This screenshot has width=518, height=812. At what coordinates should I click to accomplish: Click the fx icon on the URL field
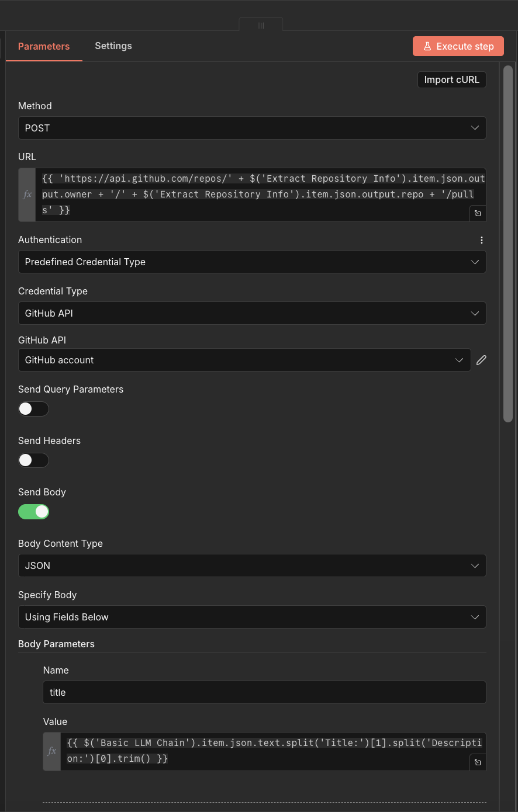click(27, 195)
